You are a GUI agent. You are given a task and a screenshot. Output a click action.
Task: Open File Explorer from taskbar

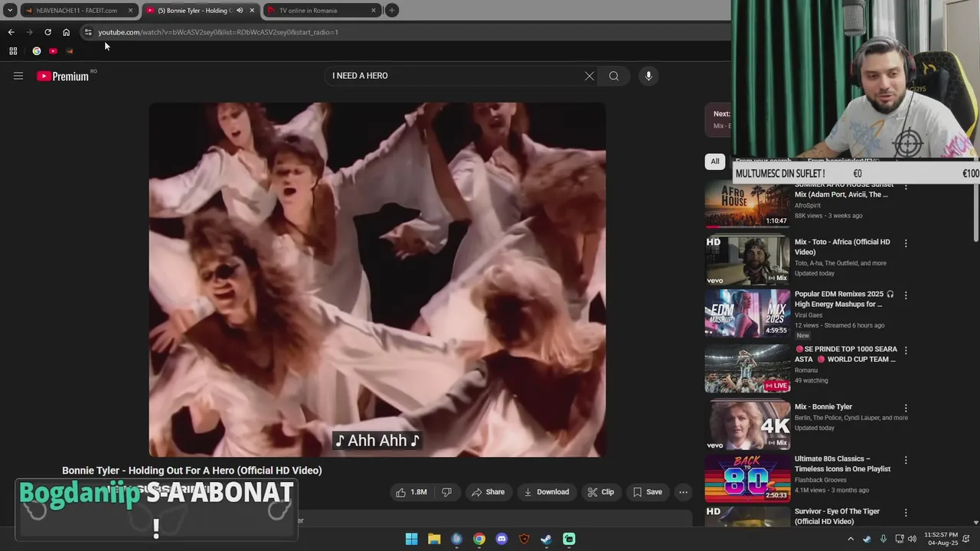tap(434, 539)
